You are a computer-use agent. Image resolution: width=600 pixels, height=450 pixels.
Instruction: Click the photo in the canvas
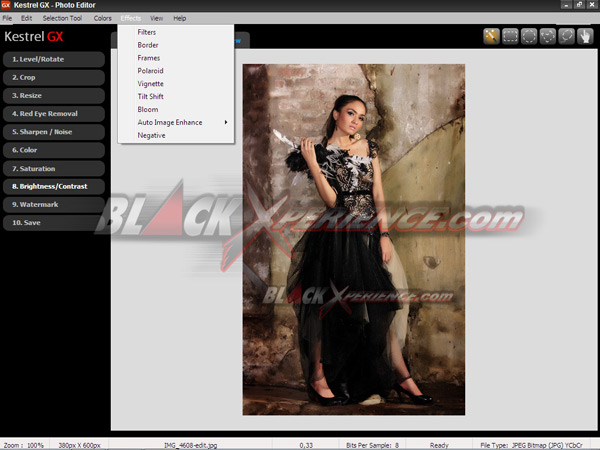[354, 240]
